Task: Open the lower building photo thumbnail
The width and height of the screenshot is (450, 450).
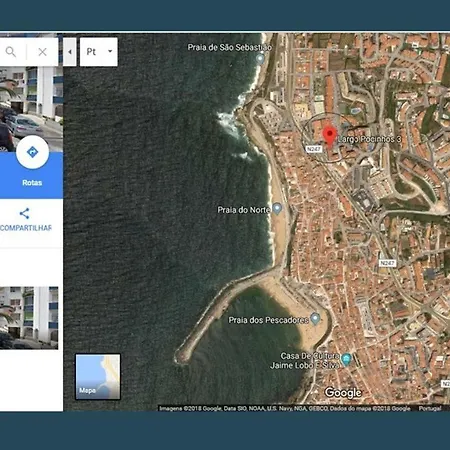Action: coord(29,318)
